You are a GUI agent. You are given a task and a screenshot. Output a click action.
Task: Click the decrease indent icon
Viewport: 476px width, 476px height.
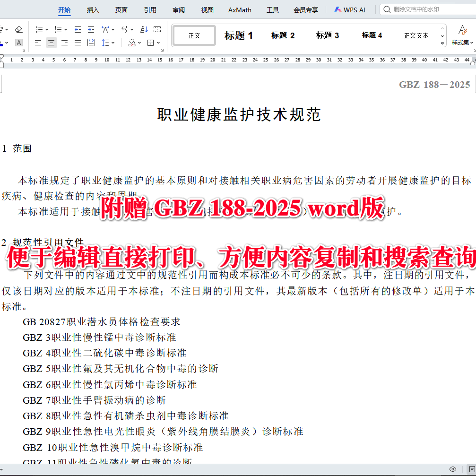pos(78,29)
